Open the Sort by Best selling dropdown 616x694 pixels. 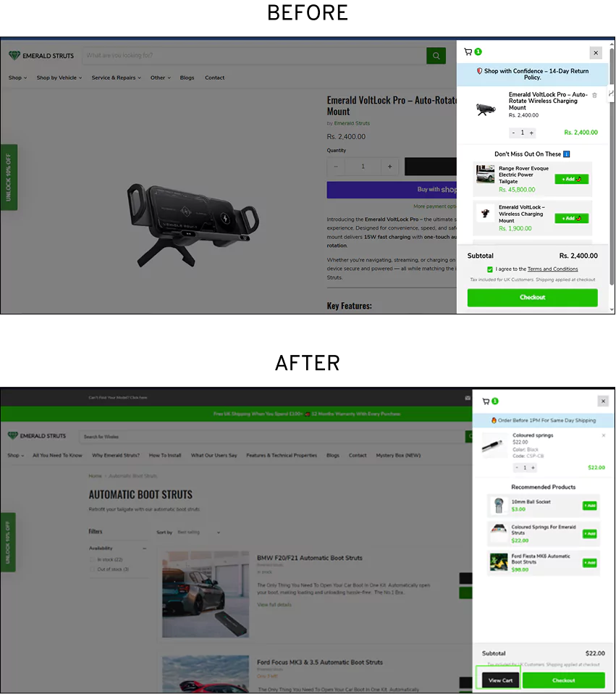[198, 532]
